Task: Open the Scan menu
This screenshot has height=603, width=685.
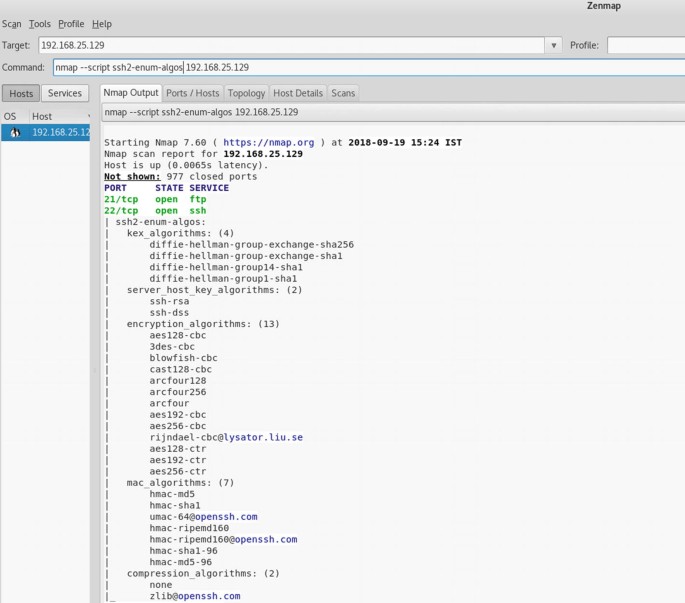Action: pyautogui.click(x=11, y=24)
